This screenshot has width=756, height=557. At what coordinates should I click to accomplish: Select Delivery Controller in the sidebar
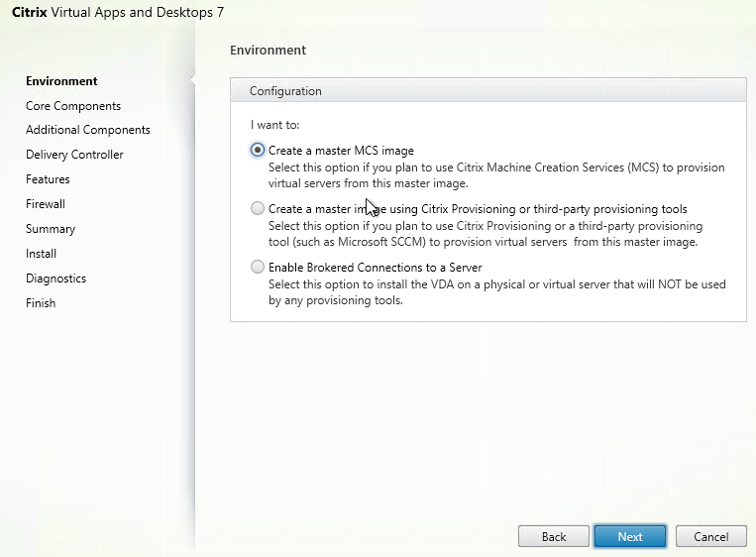(74, 155)
